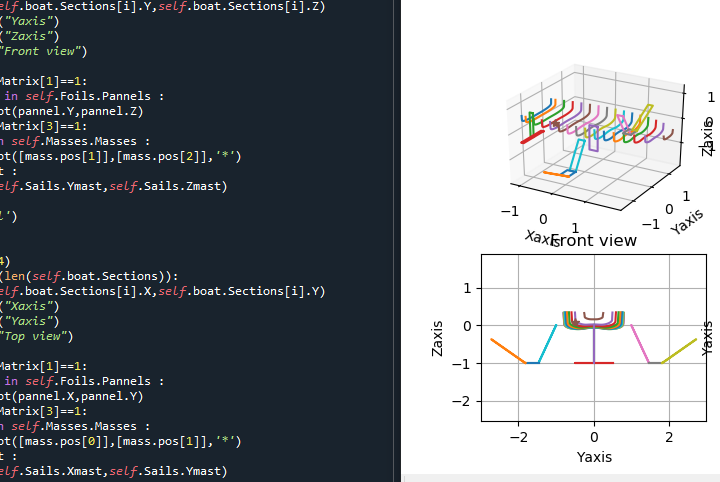The height and width of the screenshot is (482, 720).
Task: Click the len(self.boat.Sections) code line
Action: point(88,276)
